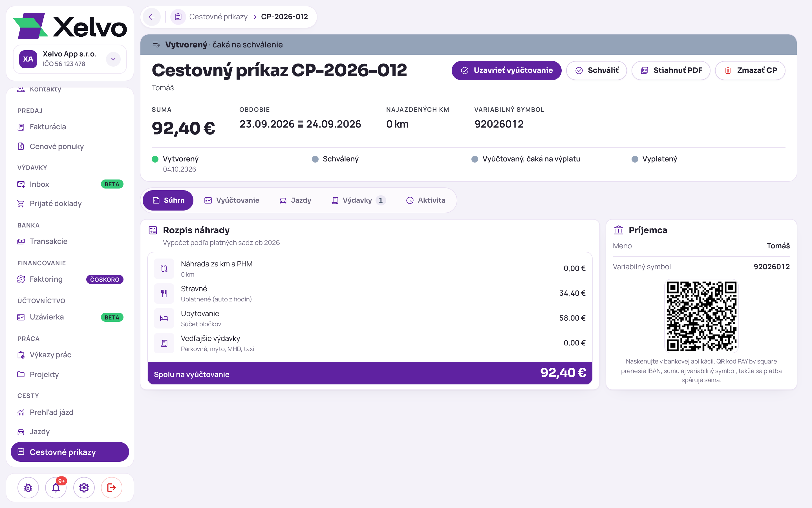Click the XA company avatar
812x508 pixels.
(x=28, y=59)
